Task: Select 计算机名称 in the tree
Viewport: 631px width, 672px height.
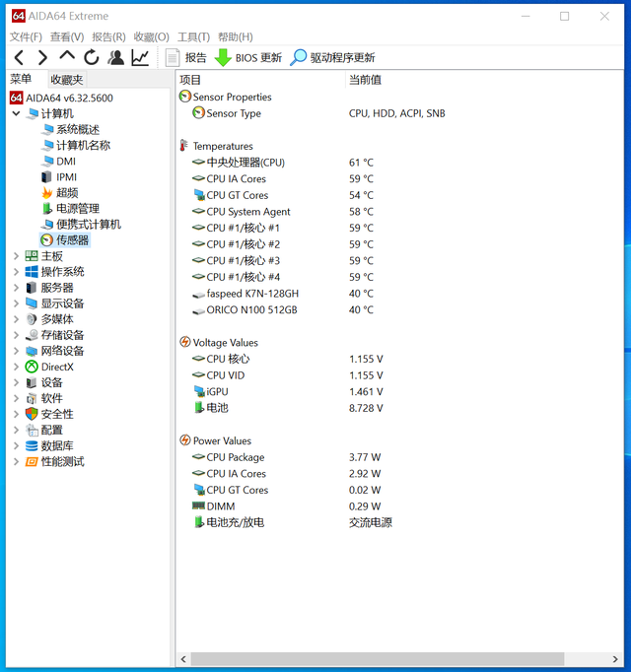Action: [x=83, y=145]
